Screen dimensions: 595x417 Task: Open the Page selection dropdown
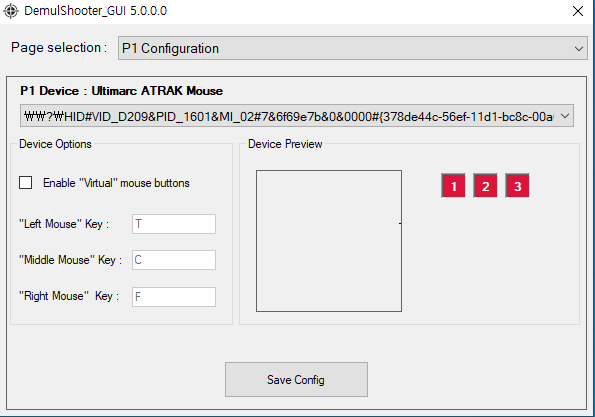[x=353, y=48]
